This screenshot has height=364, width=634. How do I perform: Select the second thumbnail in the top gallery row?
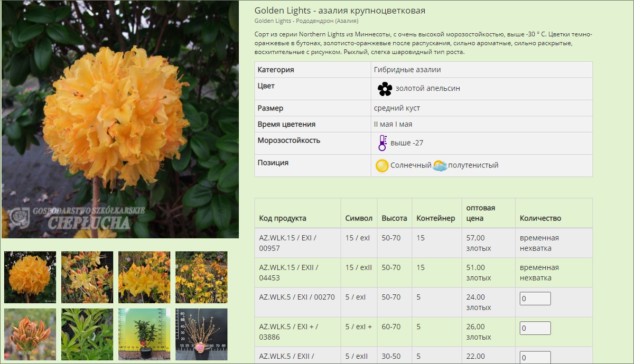click(x=87, y=277)
